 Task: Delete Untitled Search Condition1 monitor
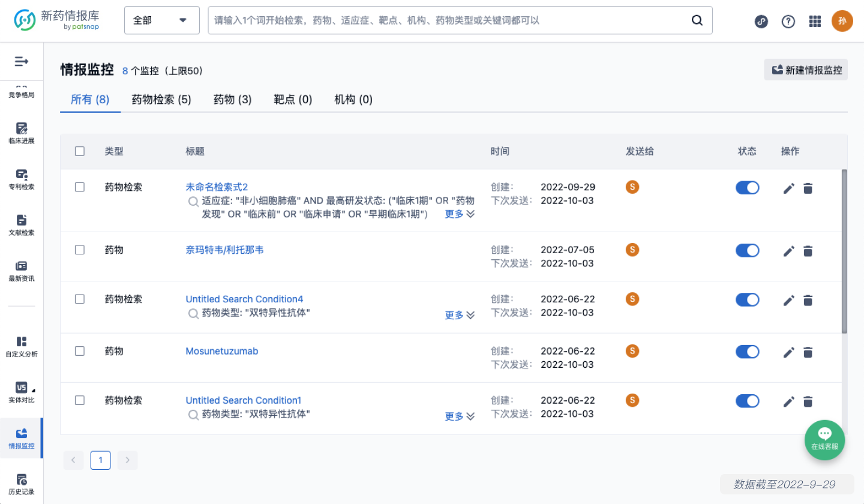[x=808, y=401]
